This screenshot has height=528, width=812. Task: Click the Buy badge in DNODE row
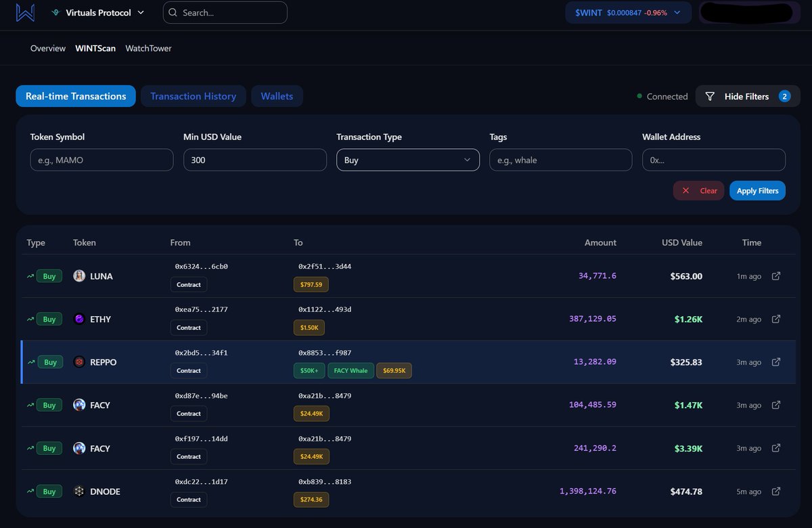[49, 491]
